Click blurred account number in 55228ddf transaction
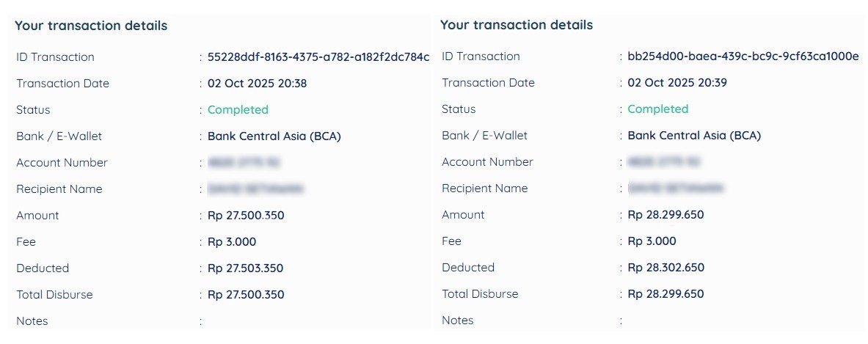 244,163
